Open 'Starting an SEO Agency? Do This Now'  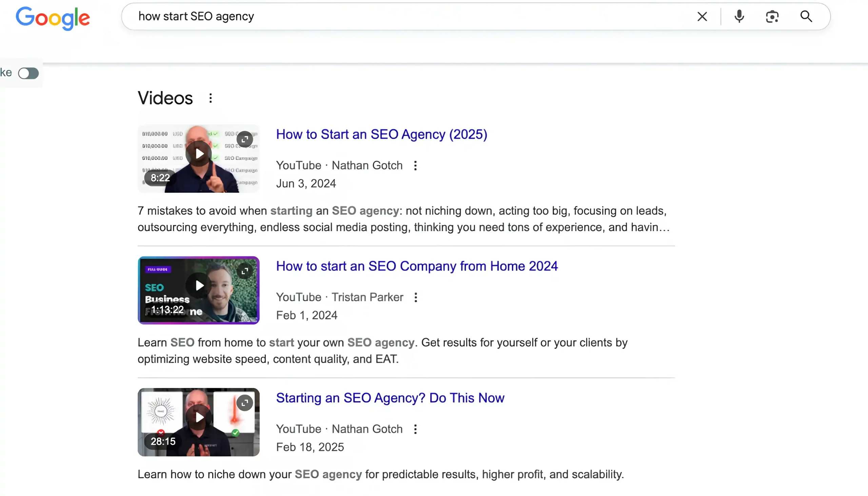pyautogui.click(x=390, y=398)
